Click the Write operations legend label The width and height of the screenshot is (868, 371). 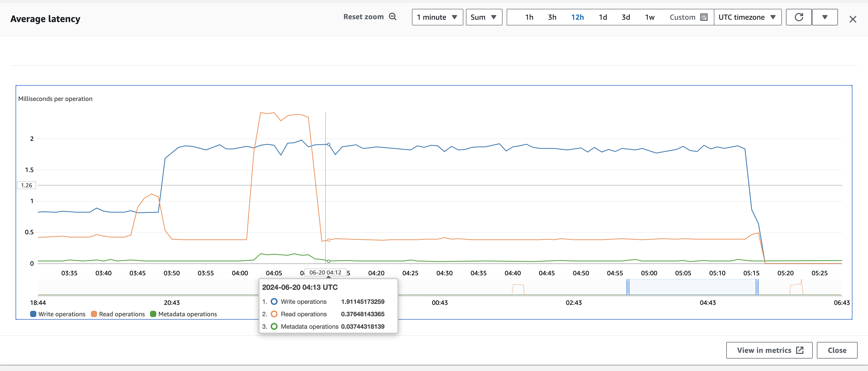62,314
